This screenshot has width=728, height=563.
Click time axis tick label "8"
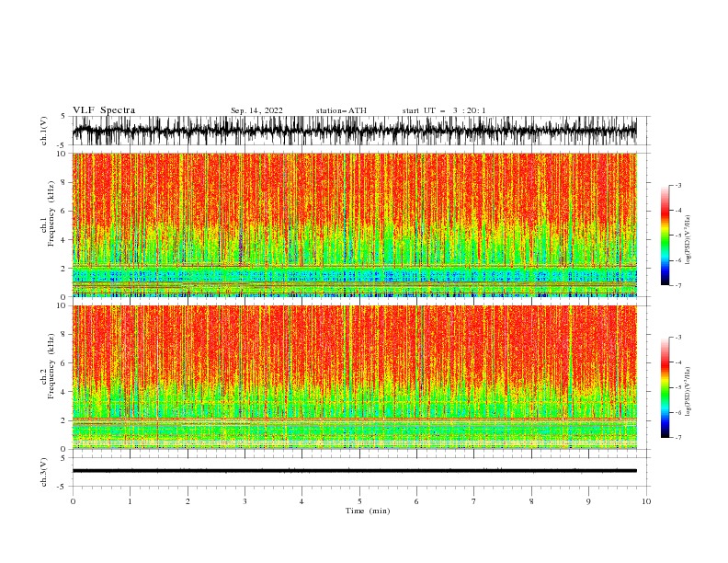click(x=531, y=501)
